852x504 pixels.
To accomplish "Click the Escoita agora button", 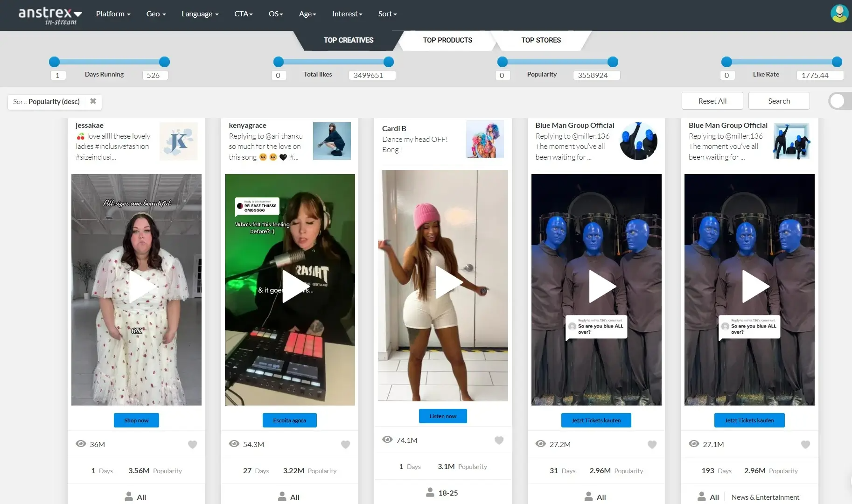I will [289, 420].
